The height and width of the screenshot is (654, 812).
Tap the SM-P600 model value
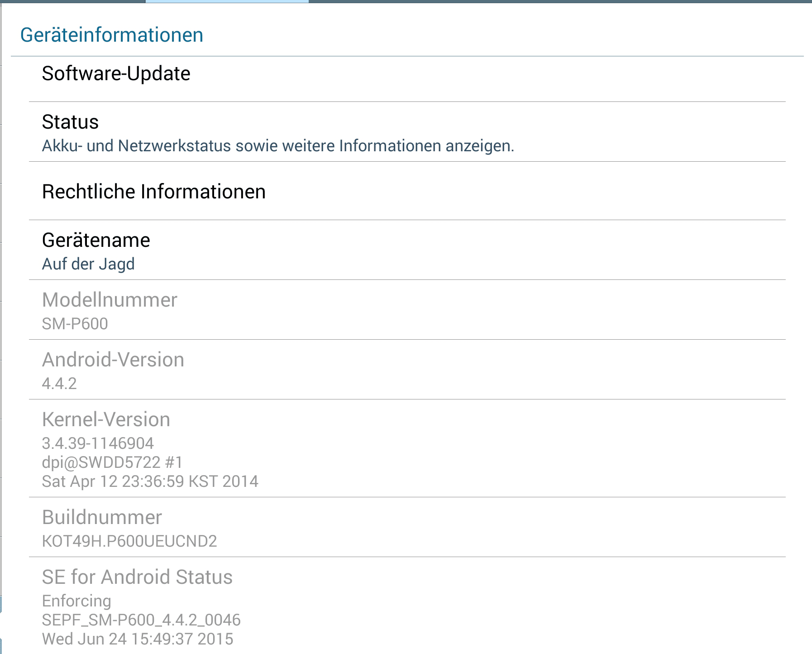coord(75,324)
